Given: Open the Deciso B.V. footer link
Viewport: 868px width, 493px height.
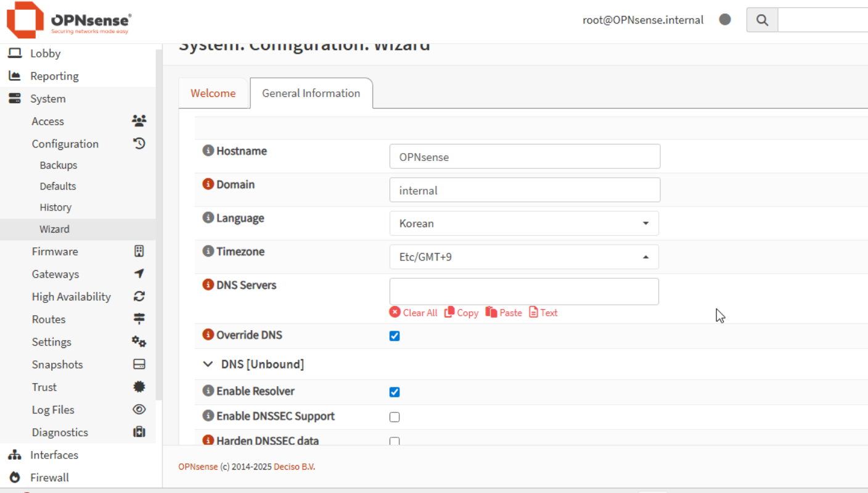Looking at the screenshot, I should click(x=295, y=466).
